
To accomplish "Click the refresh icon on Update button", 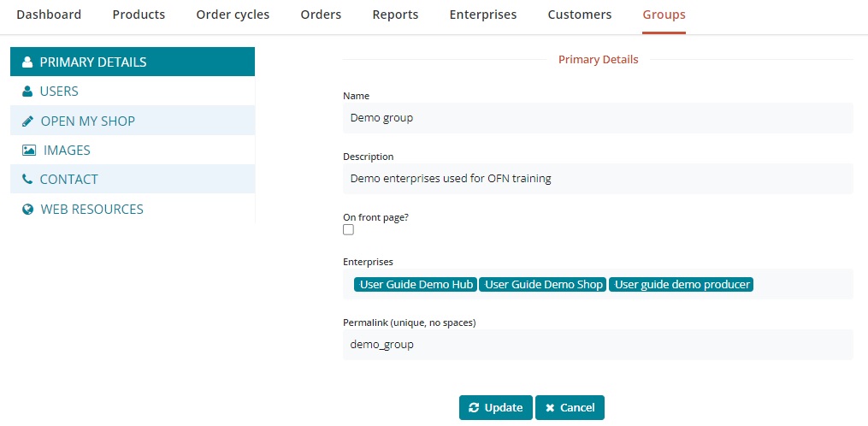I will (x=474, y=408).
